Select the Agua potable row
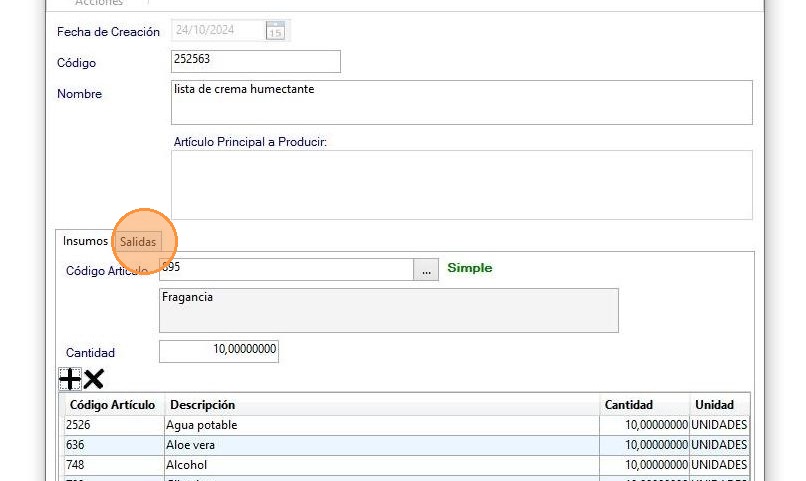The height and width of the screenshot is (481, 806). click(380, 425)
